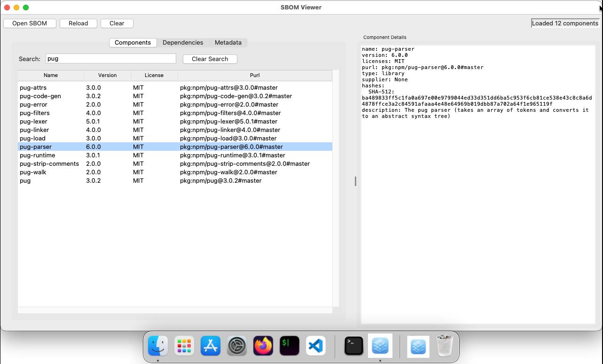This screenshot has height=364, width=603.
Task: Launch Firefox from the dock
Action: pyautogui.click(x=263, y=347)
